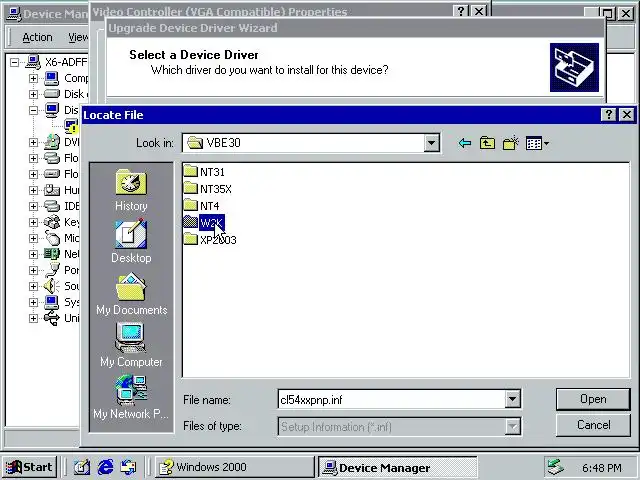Click the IDE controllers icon
Screen dimensions: 640x480
[x=52, y=206]
